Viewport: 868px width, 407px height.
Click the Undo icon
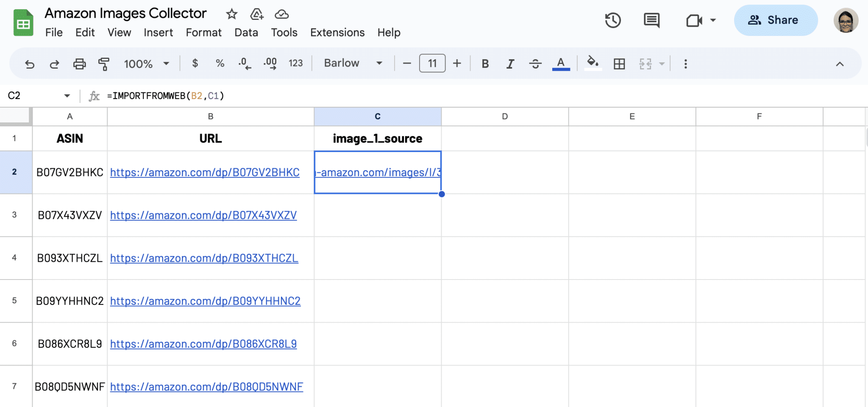(x=29, y=64)
